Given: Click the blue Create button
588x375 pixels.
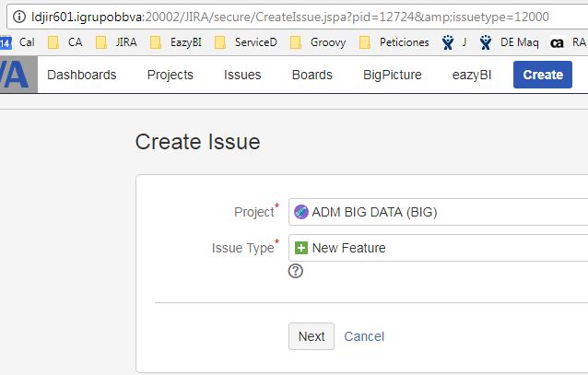Looking at the screenshot, I should click(x=543, y=75).
